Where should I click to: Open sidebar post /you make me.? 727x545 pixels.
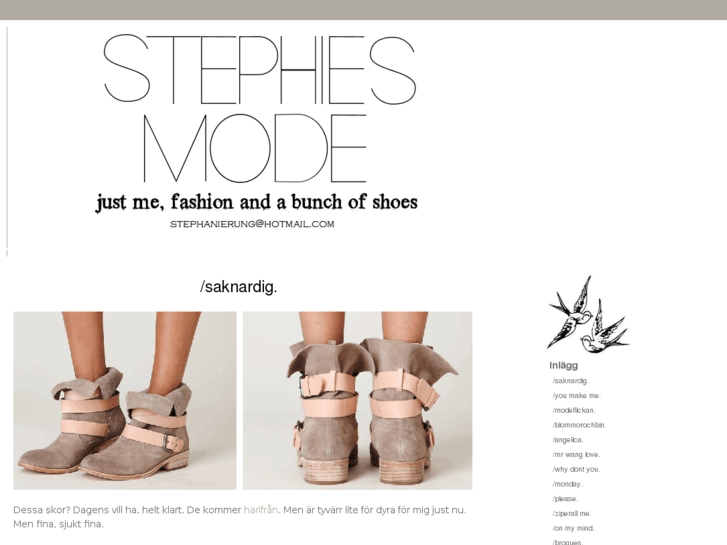(576, 396)
